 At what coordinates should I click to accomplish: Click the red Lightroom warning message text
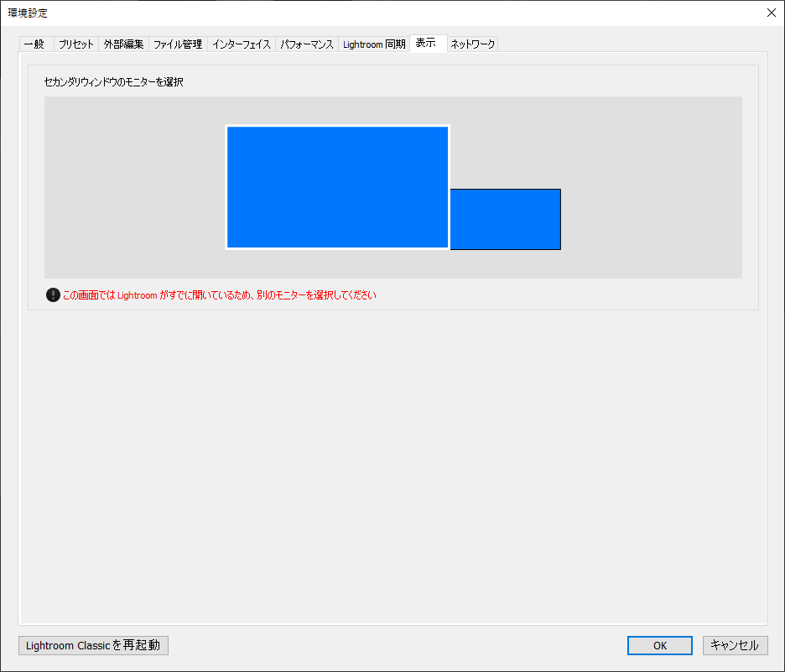pos(219,295)
